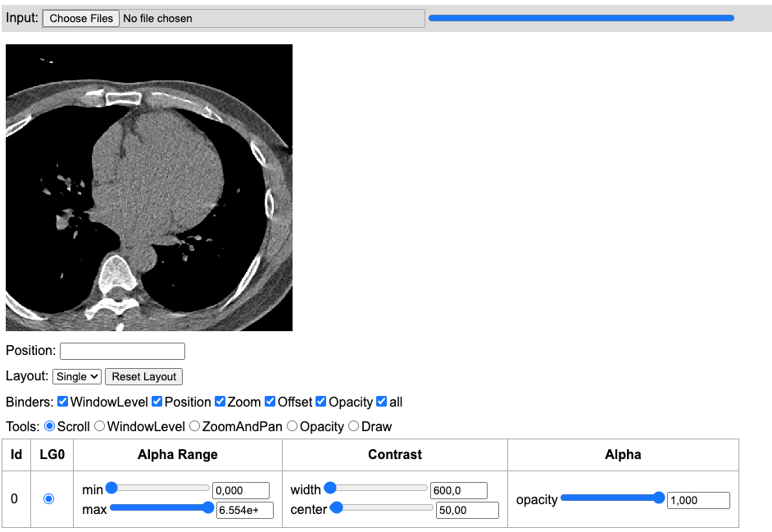
Task: Click the CT scan image in viewer
Action: click(x=149, y=188)
